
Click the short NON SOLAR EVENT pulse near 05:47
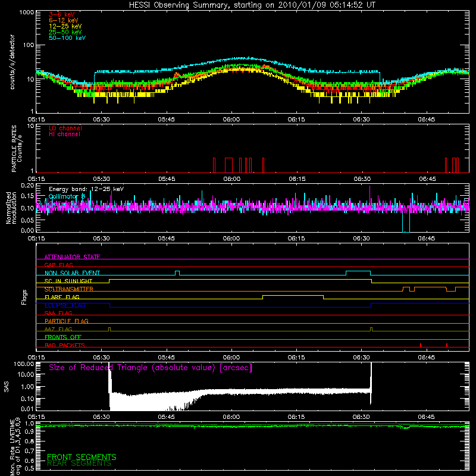click(177, 273)
